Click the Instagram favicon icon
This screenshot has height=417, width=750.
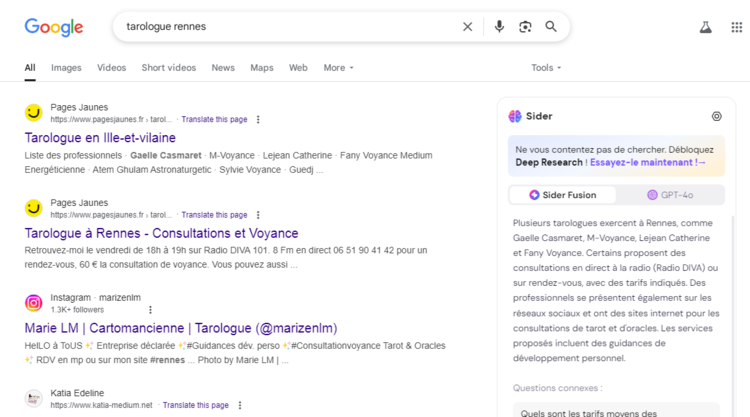click(x=33, y=303)
